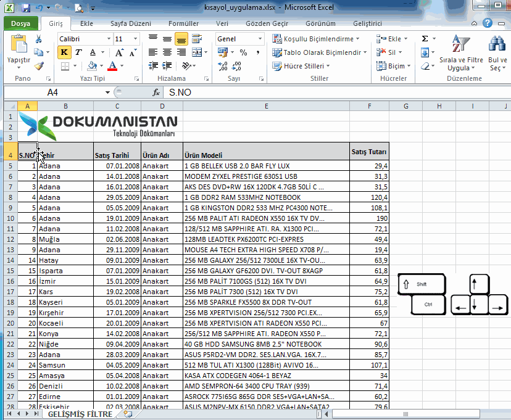Click Merge and Center icon
The width and height of the screenshot is (511, 420).
[197, 52]
